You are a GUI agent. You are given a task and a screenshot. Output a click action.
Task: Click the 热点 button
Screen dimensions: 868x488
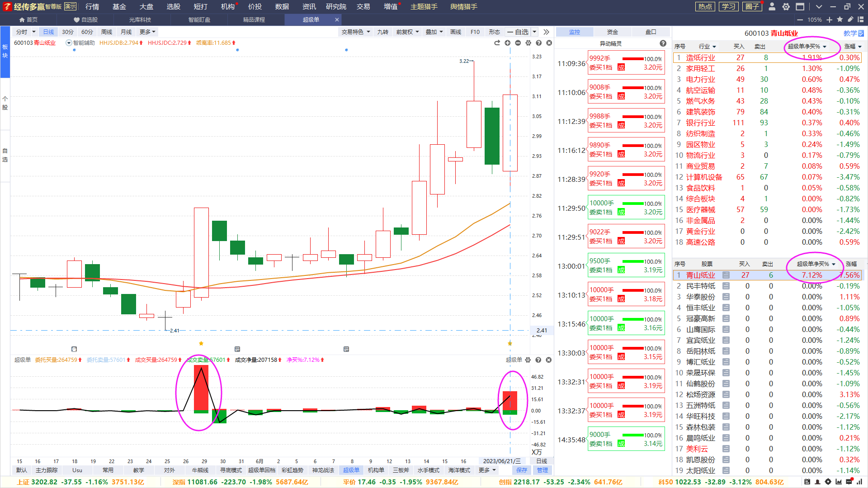(x=705, y=7)
